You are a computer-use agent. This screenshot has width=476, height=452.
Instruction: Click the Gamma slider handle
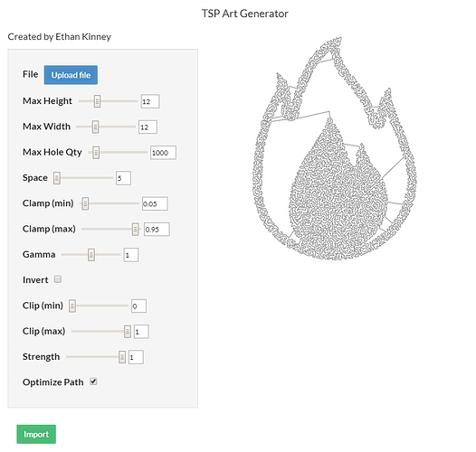point(91,255)
